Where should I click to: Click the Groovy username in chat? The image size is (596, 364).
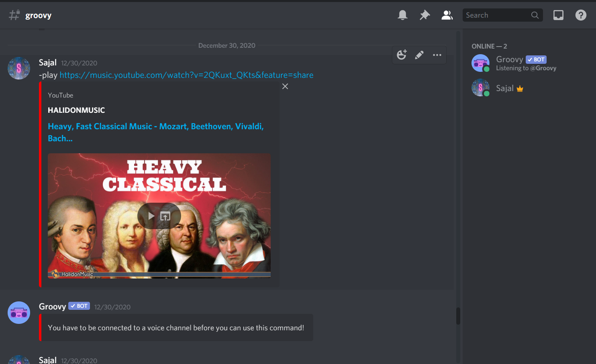coord(52,307)
